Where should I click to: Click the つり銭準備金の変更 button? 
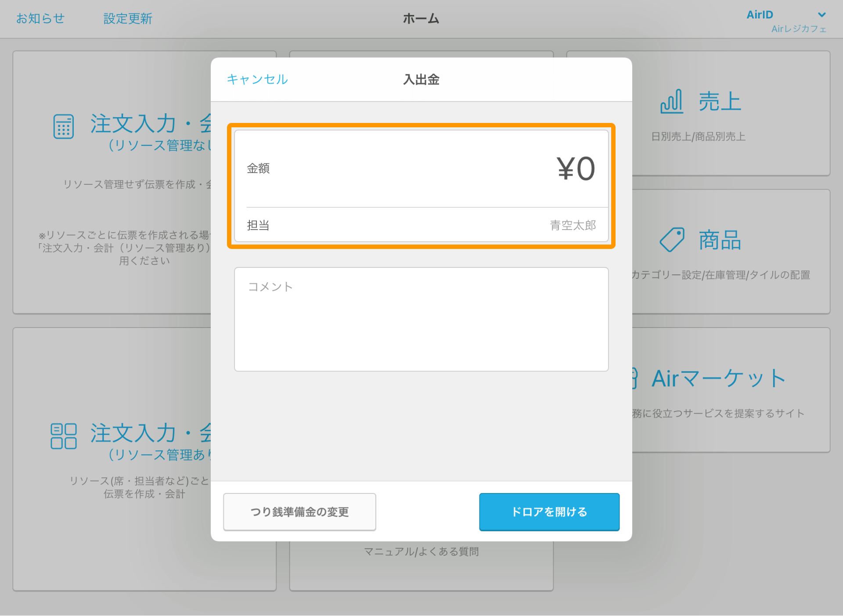[x=299, y=512]
